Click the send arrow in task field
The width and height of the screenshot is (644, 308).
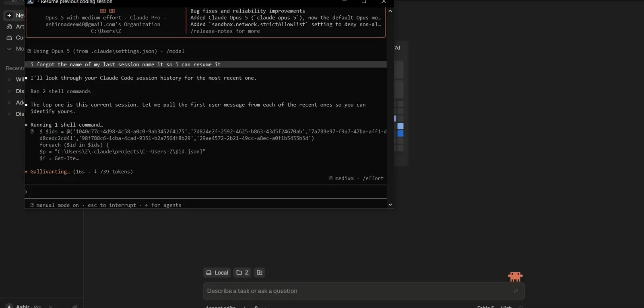[x=516, y=291]
